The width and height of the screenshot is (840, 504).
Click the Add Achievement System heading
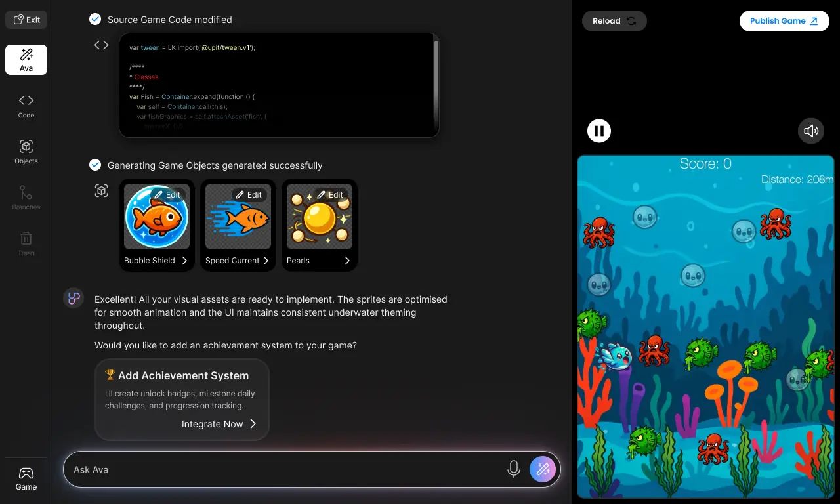[177, 375]
